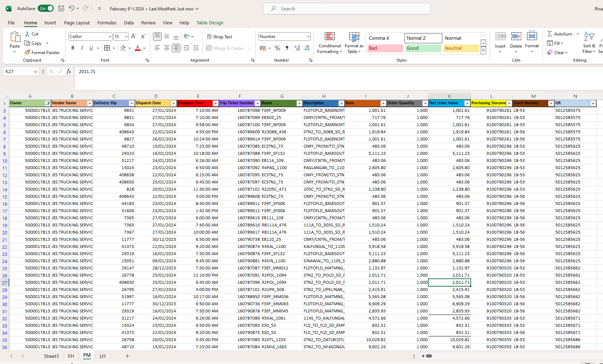Click the italic formatting icon
The width and height of the screenshot is (603, 364).
click(x=82, y=48)
